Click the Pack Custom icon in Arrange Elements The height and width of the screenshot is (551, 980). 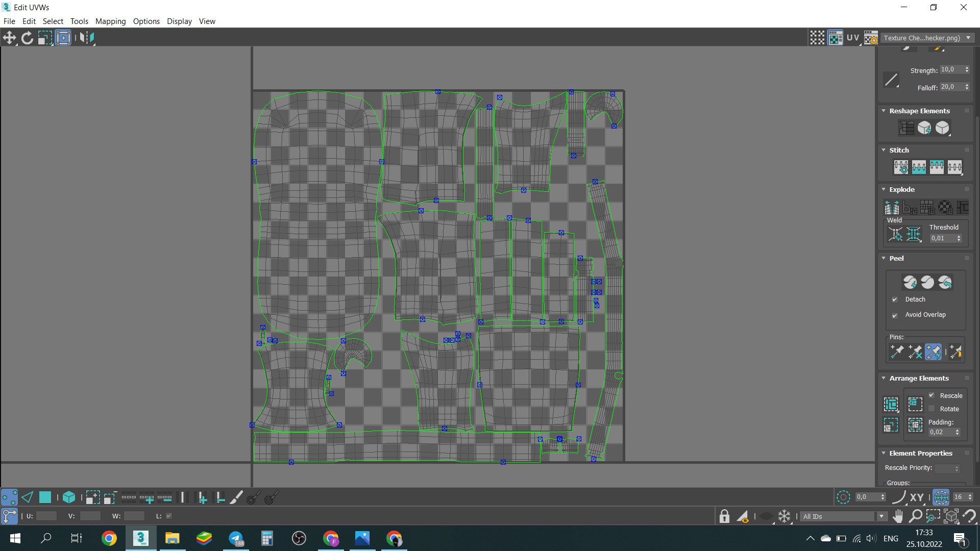tap(891, 405)
